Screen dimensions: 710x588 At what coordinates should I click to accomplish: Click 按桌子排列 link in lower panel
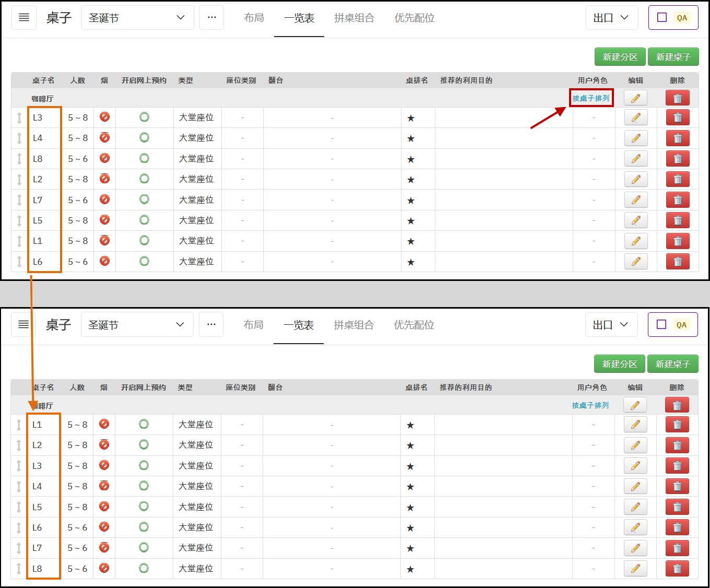tap(590, 405)
